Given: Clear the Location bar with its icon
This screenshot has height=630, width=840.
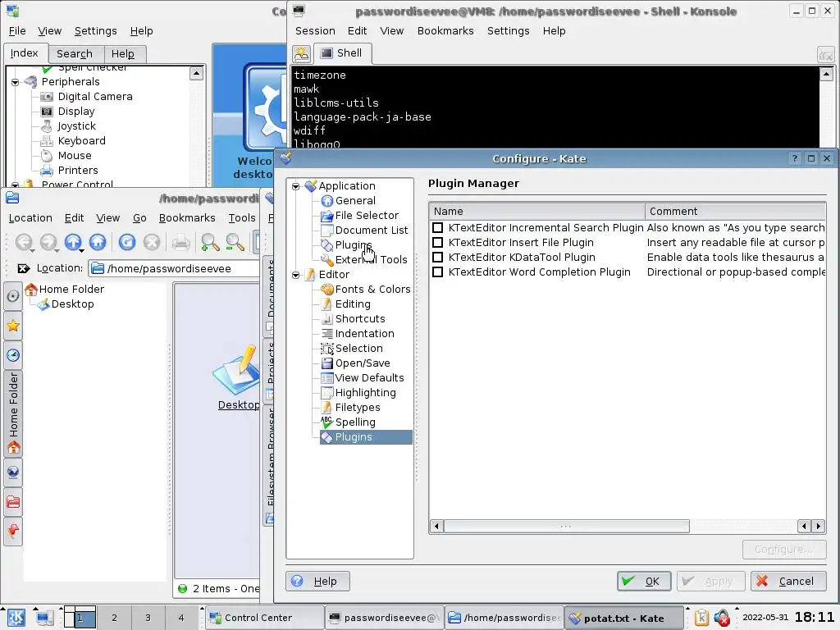Looking at the screenshot, I should point(23,268).
